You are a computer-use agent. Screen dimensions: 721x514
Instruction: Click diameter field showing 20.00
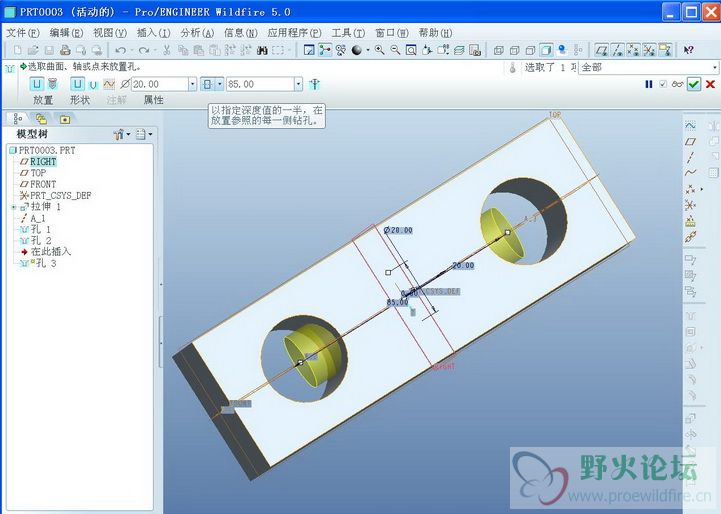[x=160, y=84]
